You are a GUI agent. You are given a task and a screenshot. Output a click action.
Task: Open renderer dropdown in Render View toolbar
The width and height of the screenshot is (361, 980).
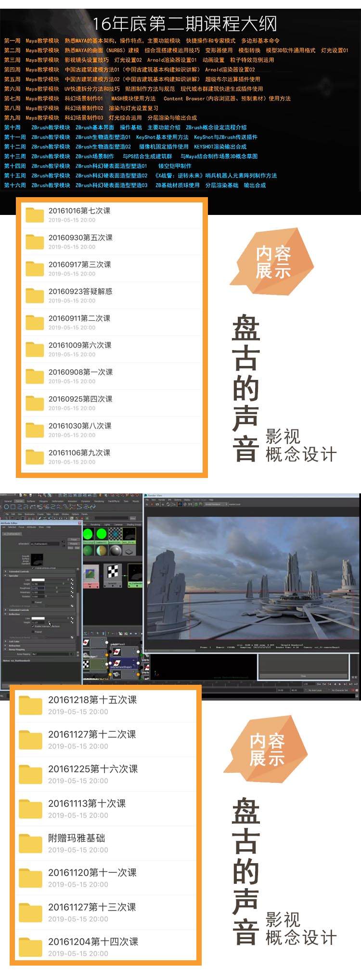coord(216,504)
